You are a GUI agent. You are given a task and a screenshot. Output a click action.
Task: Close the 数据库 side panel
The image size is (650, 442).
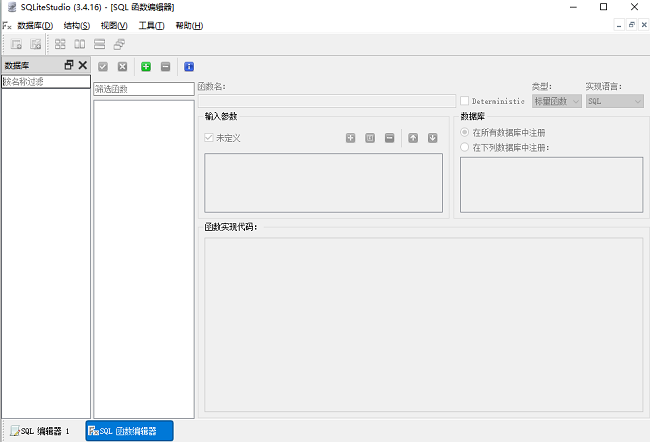tap(83, 65)
